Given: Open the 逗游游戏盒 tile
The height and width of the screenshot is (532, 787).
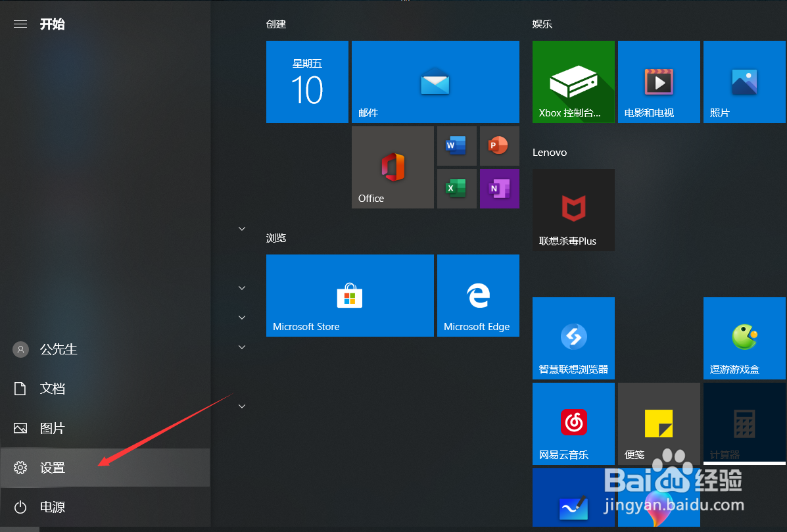Looking at the screenshot, I should coord(745,338).
